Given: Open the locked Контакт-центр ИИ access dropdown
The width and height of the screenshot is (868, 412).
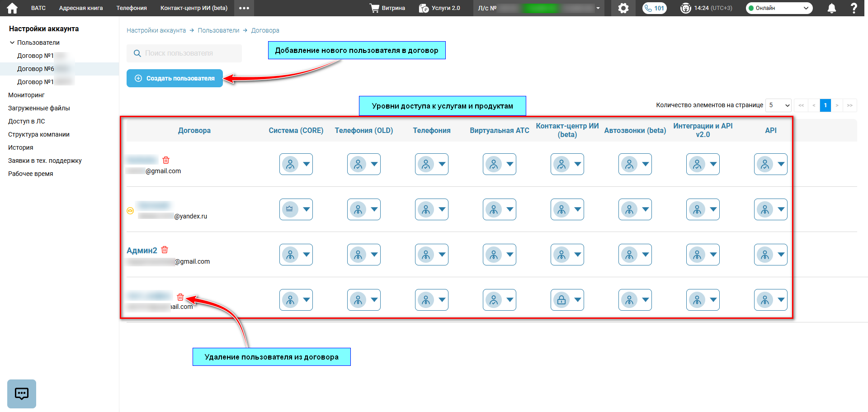Looking at the screenshot, I should (567, 300).
